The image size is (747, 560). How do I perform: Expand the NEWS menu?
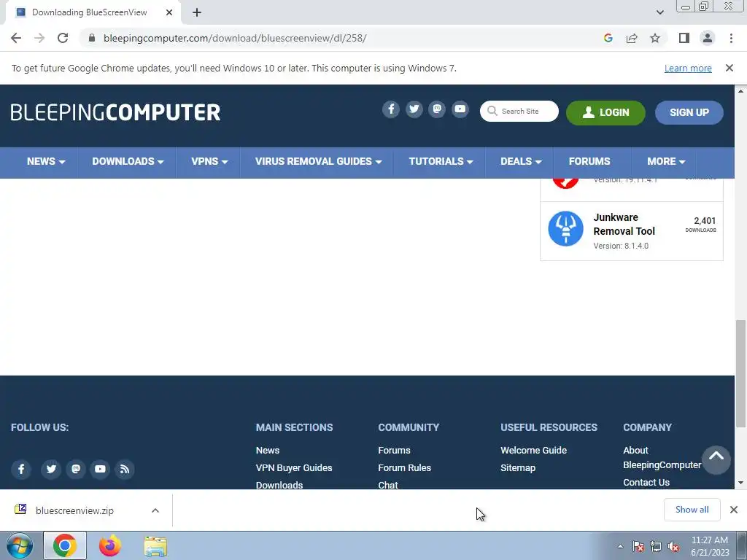pos(46,161)
